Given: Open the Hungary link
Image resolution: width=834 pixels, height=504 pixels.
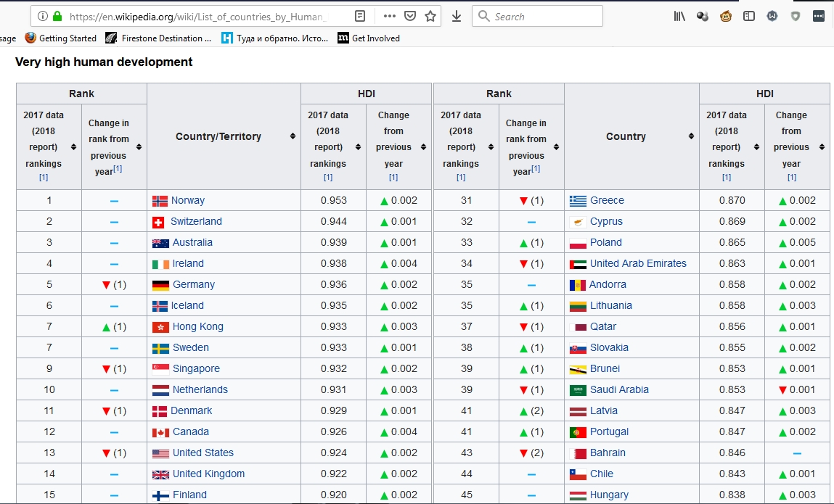Looking at the screenshot, I should 609,495.
